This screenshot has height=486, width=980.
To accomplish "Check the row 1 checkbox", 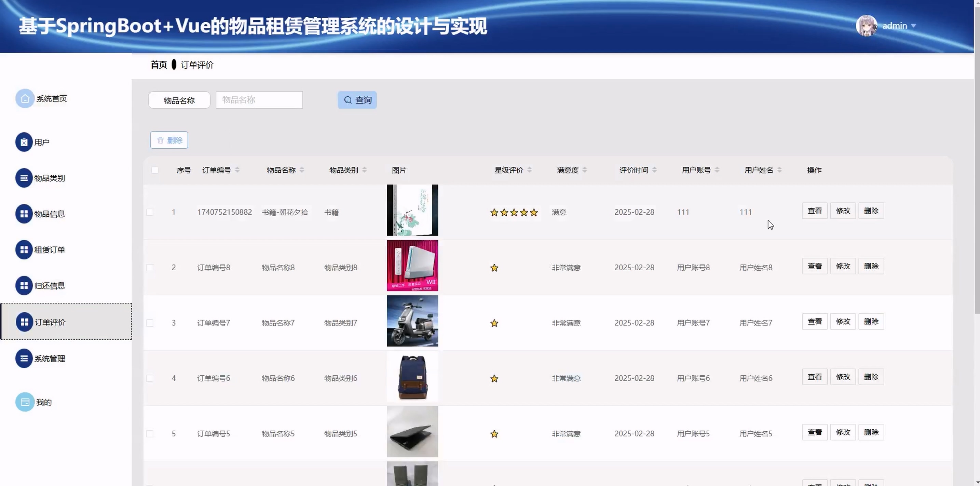I will click(150, 212).
